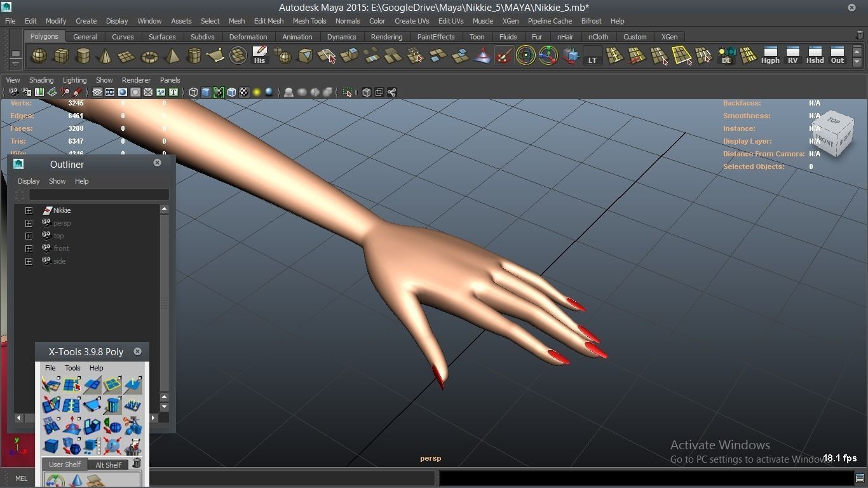Toggle wireframe on shaded display
Screen dimensions: 868x488
tap(231, 92)
